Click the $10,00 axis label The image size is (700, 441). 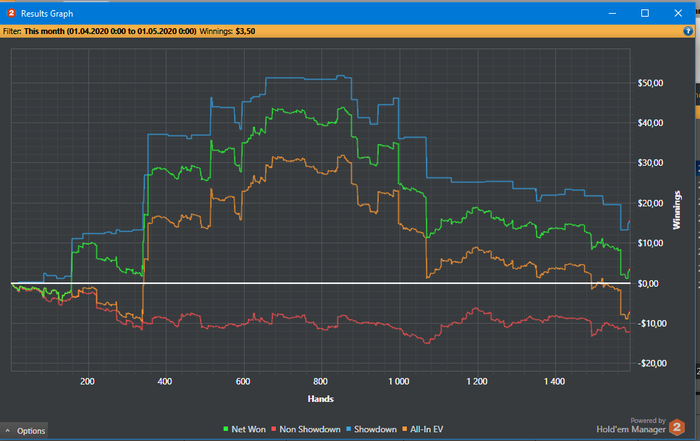click(x=650, y=243)
